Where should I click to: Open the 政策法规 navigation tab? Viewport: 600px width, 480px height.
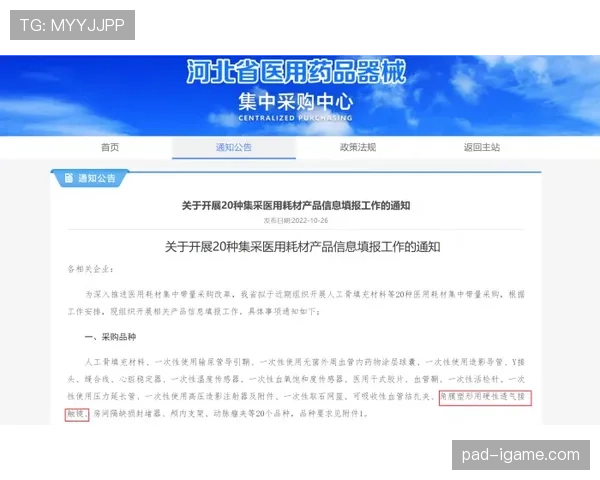tap(358, 147)
